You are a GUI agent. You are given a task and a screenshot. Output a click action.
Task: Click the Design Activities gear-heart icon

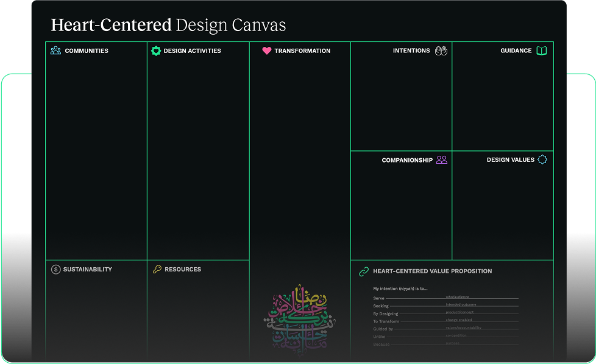coord(156,51)
